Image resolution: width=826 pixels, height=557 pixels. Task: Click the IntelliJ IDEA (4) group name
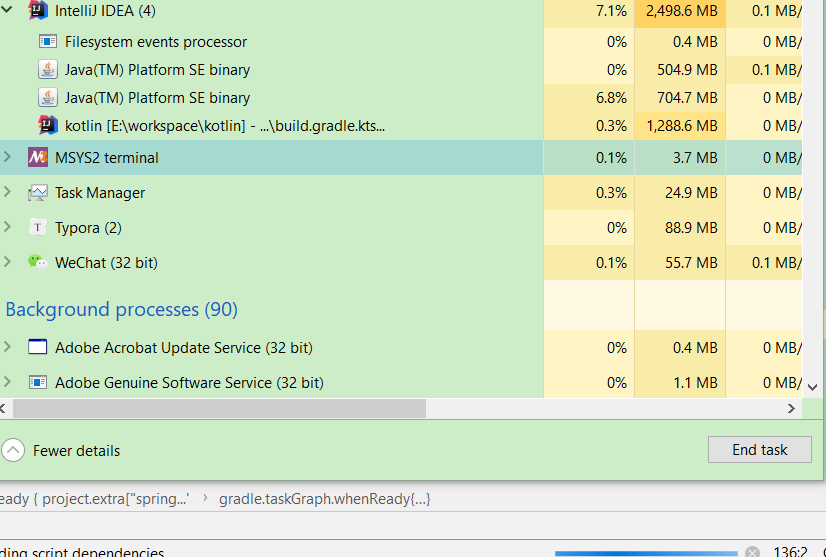[x=105, y=11]
